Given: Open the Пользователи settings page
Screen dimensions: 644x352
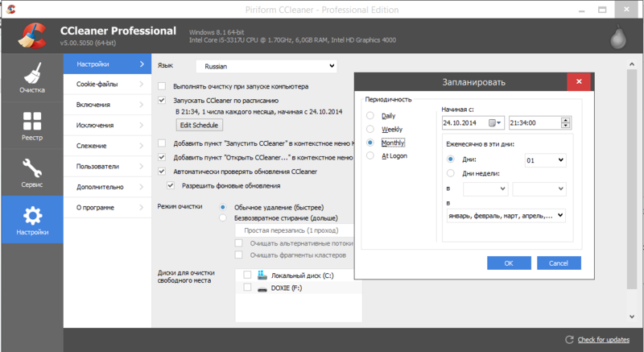Looking at the screenshot, I should pyautogui.click(x=108, y=167).
